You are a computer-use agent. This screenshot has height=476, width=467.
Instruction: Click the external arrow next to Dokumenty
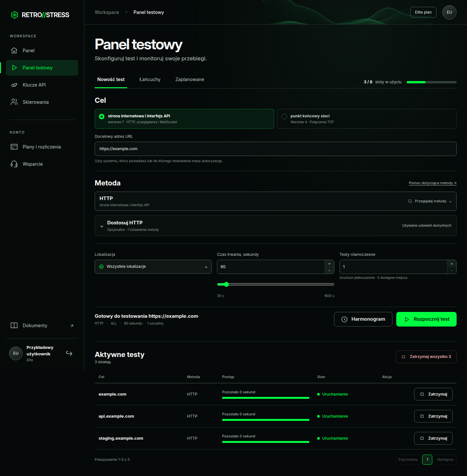pyautogui.click(x=72, y=326)
